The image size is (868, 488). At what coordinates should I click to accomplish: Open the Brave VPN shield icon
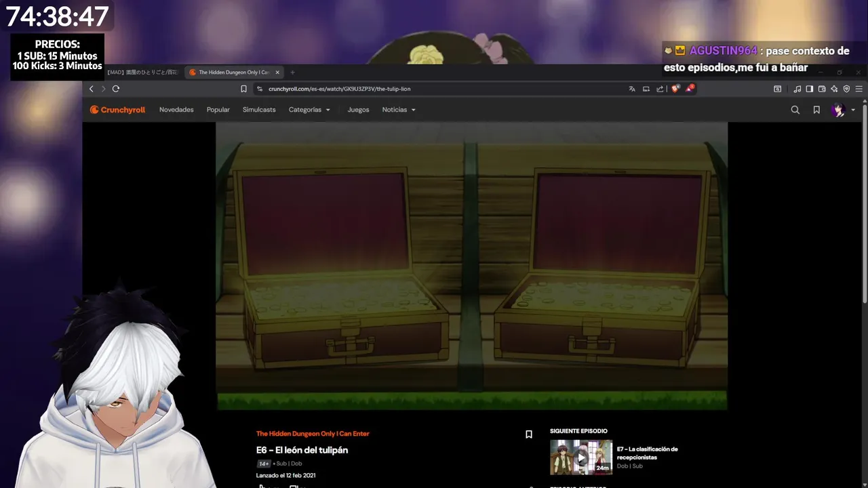tap(846, 89)
